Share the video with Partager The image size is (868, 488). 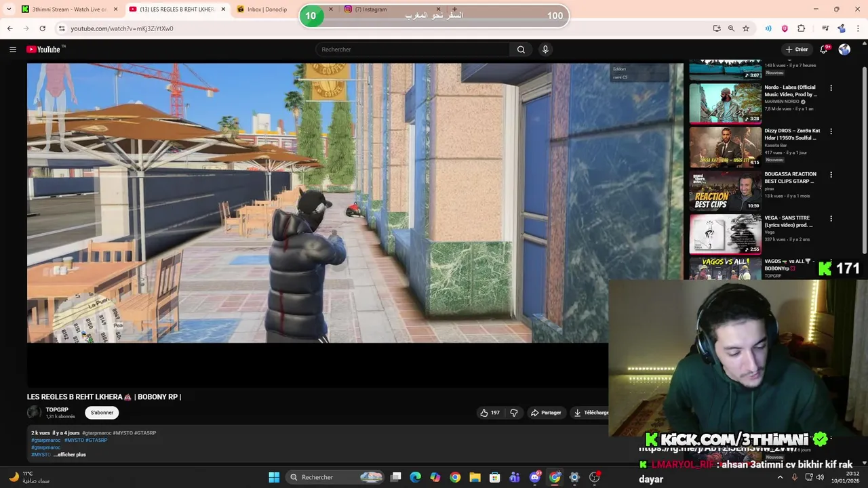547,413
